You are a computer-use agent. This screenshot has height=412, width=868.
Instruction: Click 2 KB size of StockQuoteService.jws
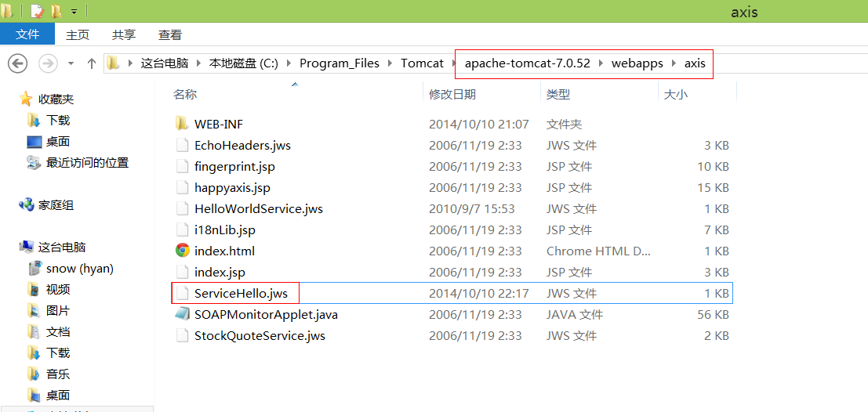[x=717, y=336]
